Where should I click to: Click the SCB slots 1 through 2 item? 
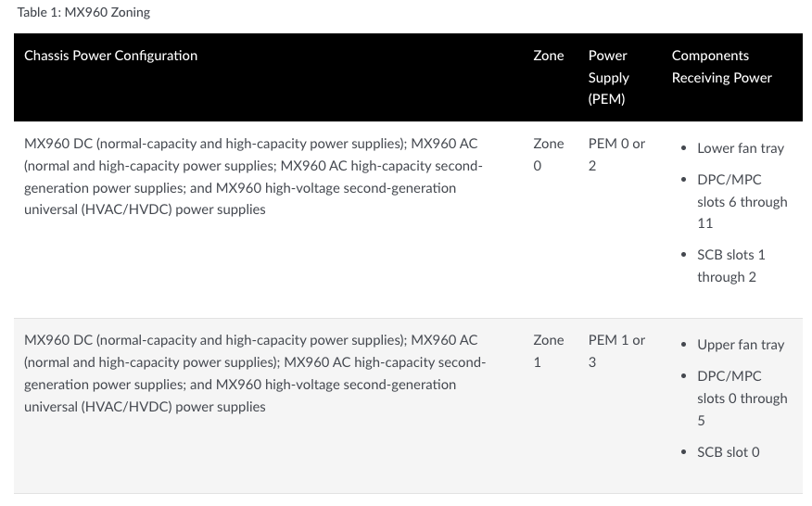(730, 266)
